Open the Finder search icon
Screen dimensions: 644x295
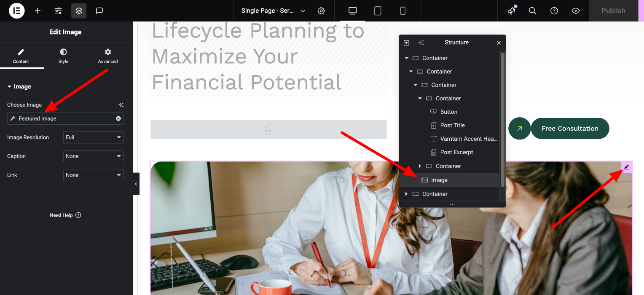pyautogui.click(x=533, y=11)
